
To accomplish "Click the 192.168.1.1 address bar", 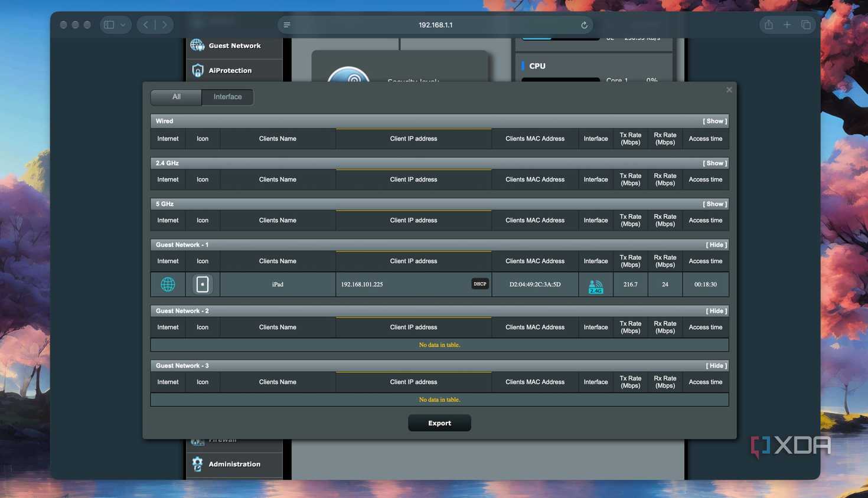I will click(435, 25).
